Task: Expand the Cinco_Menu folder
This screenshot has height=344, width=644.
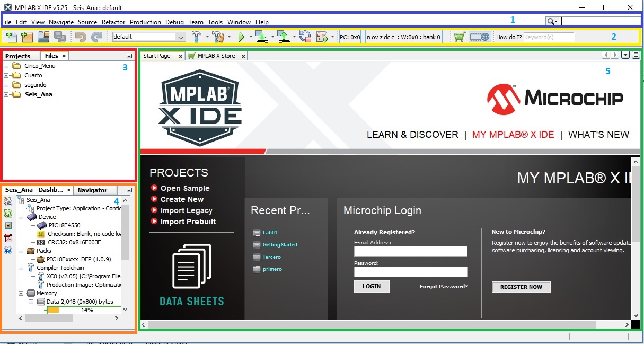Action: tap(6, 66)
